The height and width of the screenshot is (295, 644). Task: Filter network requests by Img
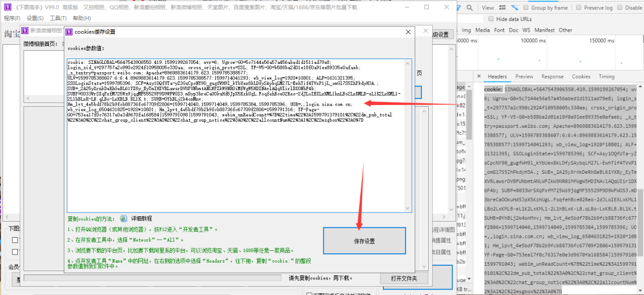click(466, 30)
